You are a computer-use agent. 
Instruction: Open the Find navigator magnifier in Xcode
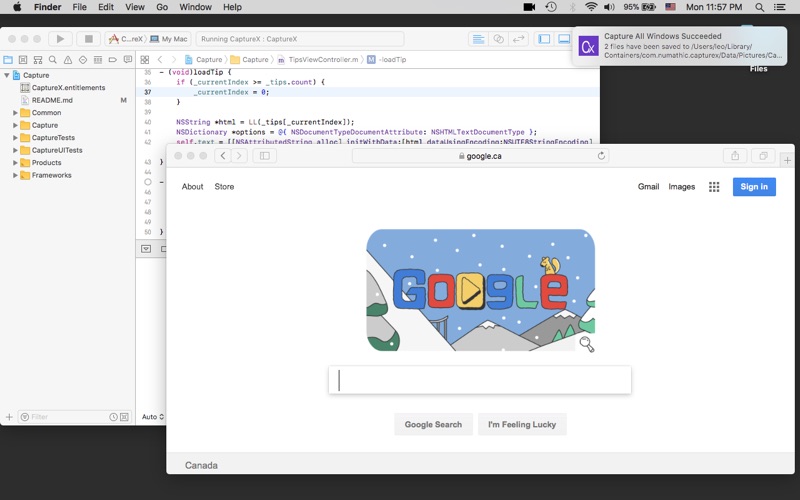tap(53, 60)
